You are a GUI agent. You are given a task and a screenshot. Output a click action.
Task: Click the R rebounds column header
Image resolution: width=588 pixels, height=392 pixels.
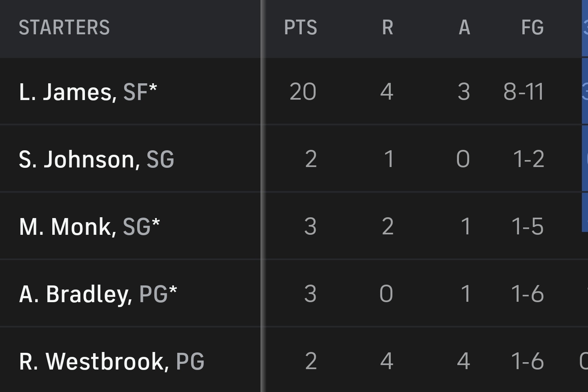pyautogui.click(x=388, y=28)
